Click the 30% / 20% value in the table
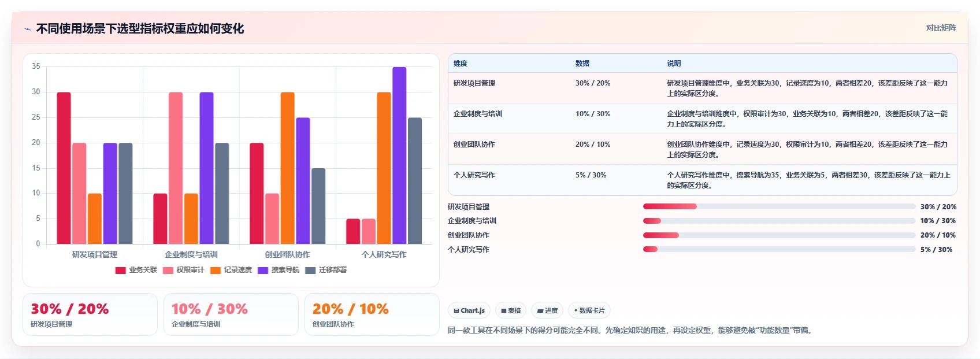The width and height of the screenshot is (980, 359). [x=593, y=83]
